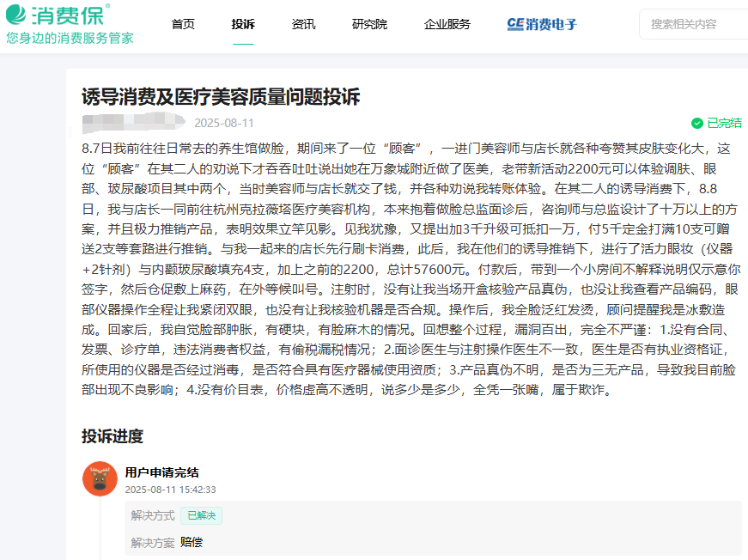Click the 投诉进度 heading

pyautogui.click(x=113, y=436)
